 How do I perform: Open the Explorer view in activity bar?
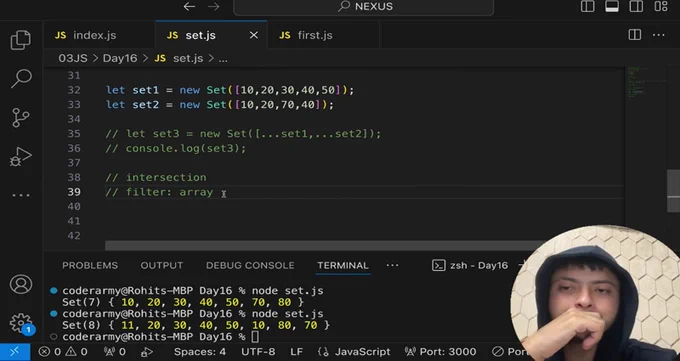(x=21, y=40)
